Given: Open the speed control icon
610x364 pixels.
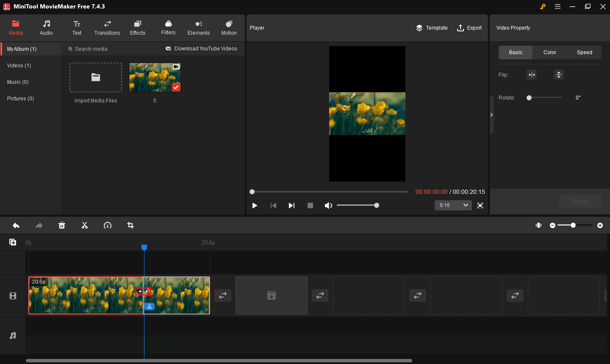Looking at the screenshot, I should click(108, 226).
